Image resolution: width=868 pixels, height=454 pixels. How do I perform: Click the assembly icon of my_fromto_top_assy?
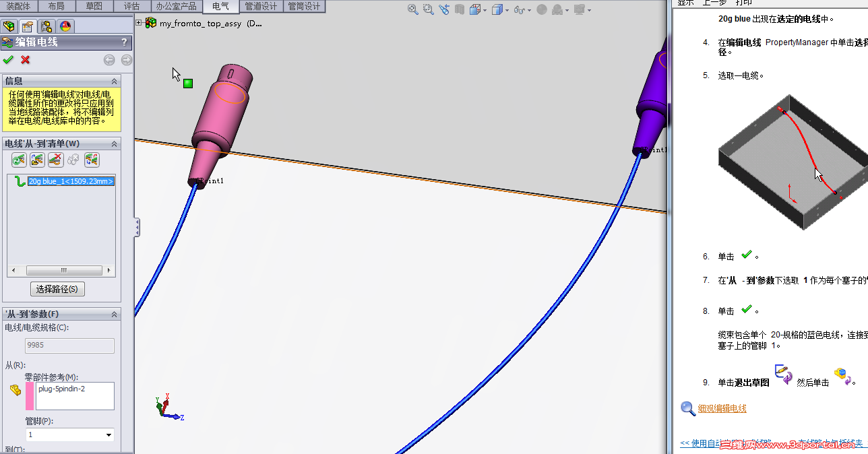151,23
